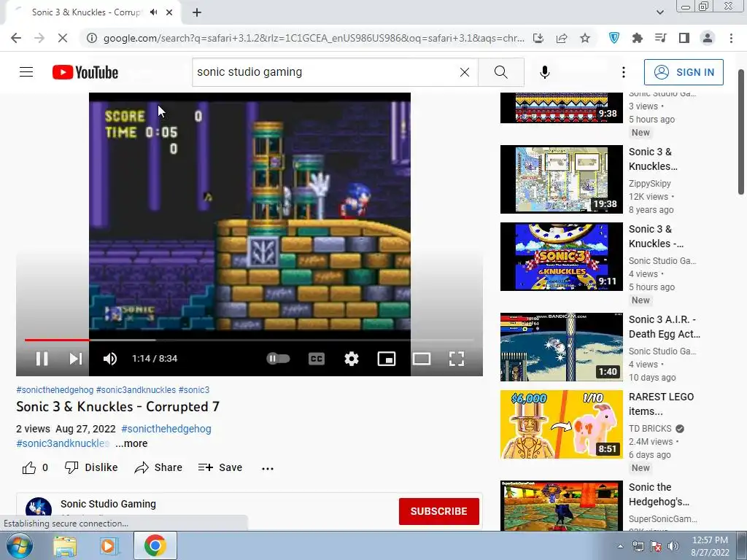Enter full screen mode
The image size is (747, 560).
click(457, 359)
